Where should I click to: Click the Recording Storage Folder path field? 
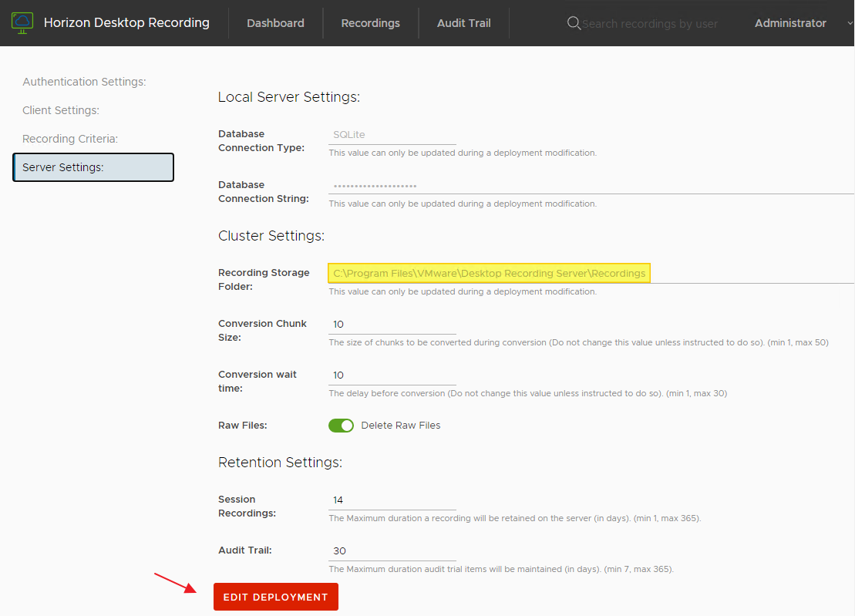pyautogui.click(x=490, y=274)
